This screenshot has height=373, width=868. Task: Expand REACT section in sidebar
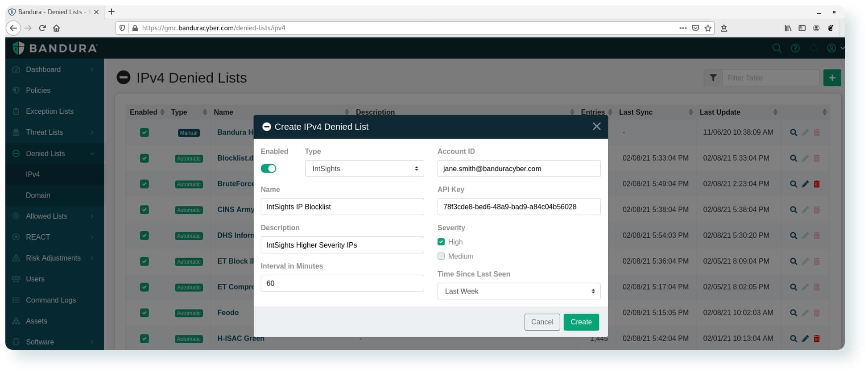pos(92,237)
